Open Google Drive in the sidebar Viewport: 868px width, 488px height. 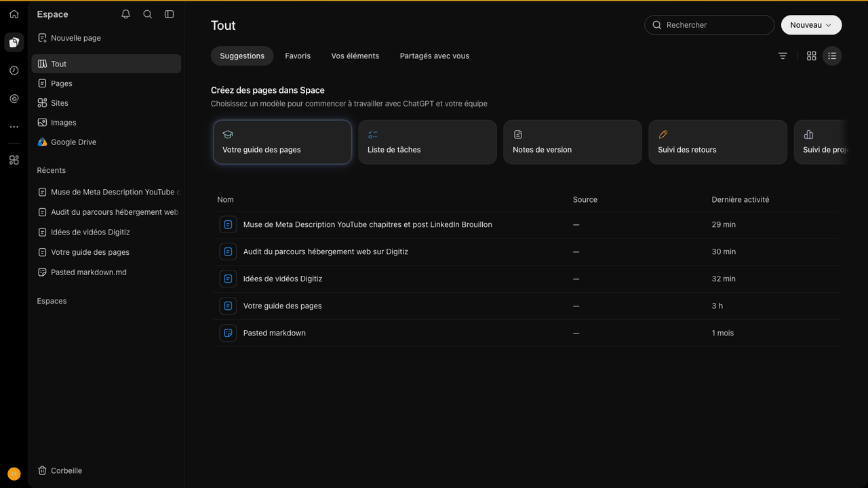[106, 142]
